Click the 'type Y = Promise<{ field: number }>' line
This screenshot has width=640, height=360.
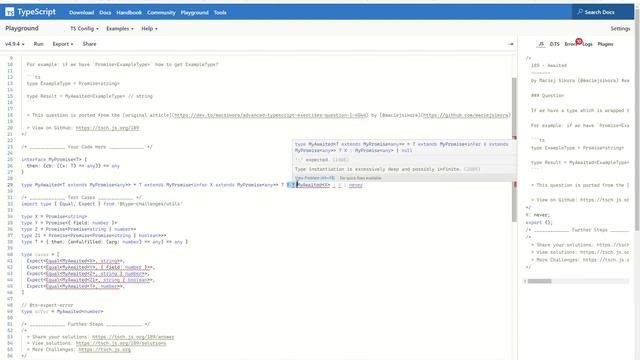(x=69, y=223)
